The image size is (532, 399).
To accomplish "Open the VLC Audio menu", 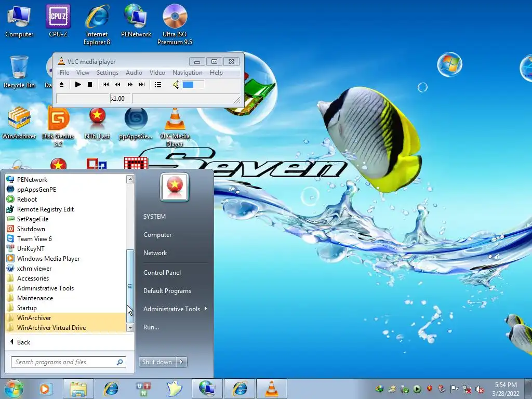I will pyautogui.click(x=134, y=73).
